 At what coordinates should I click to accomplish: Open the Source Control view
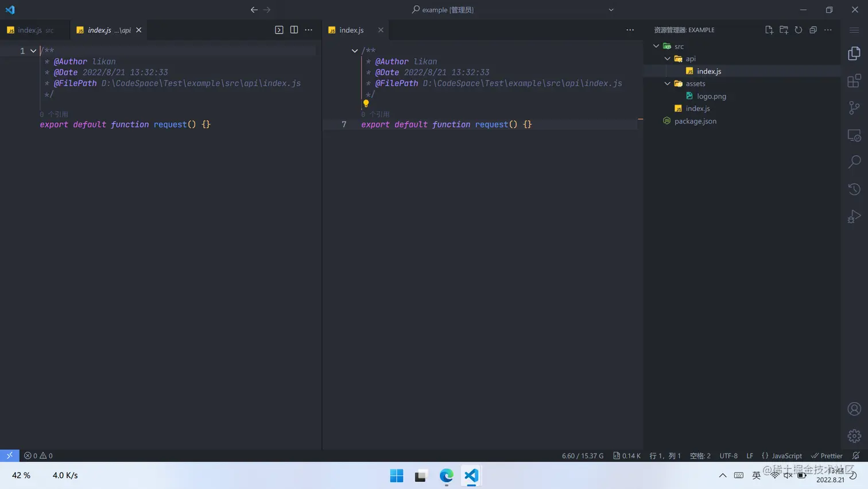pos(854,107)
